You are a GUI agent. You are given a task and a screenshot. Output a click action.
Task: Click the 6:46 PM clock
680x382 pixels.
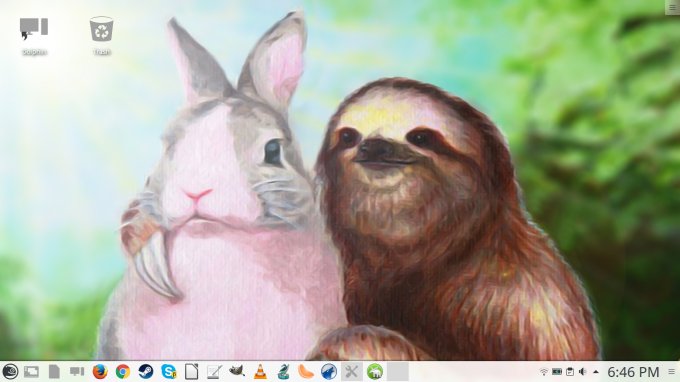[633, 372]
